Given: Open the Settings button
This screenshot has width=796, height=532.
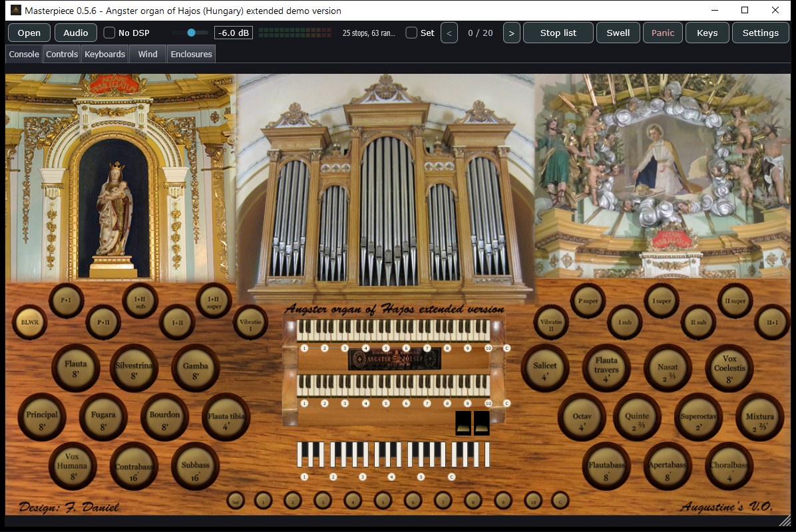Looking at the screenshot, I should (761, 33).
